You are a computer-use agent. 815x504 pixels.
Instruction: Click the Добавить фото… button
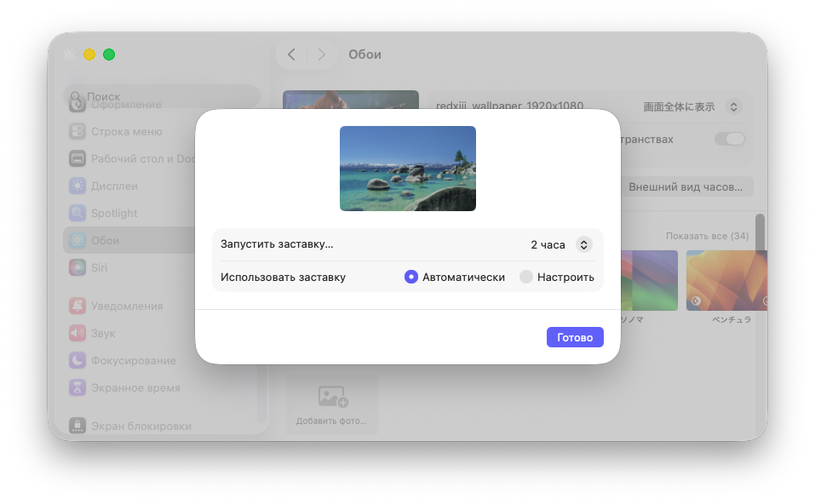(331, 404)
